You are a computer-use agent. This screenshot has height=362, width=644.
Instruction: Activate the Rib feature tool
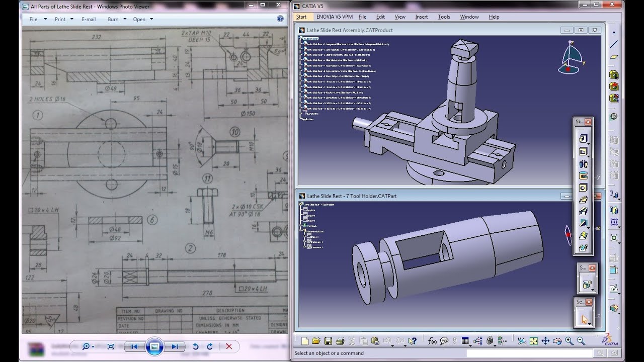pos(583,200)
